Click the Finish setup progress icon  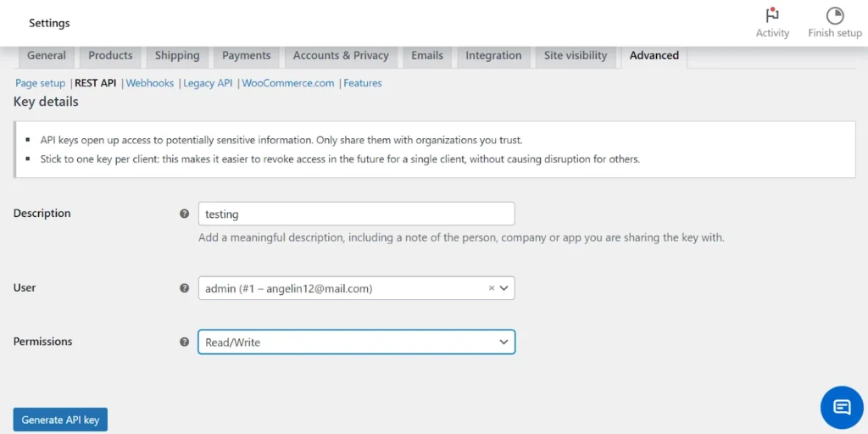pyautogui.click(x=835, y=16)
